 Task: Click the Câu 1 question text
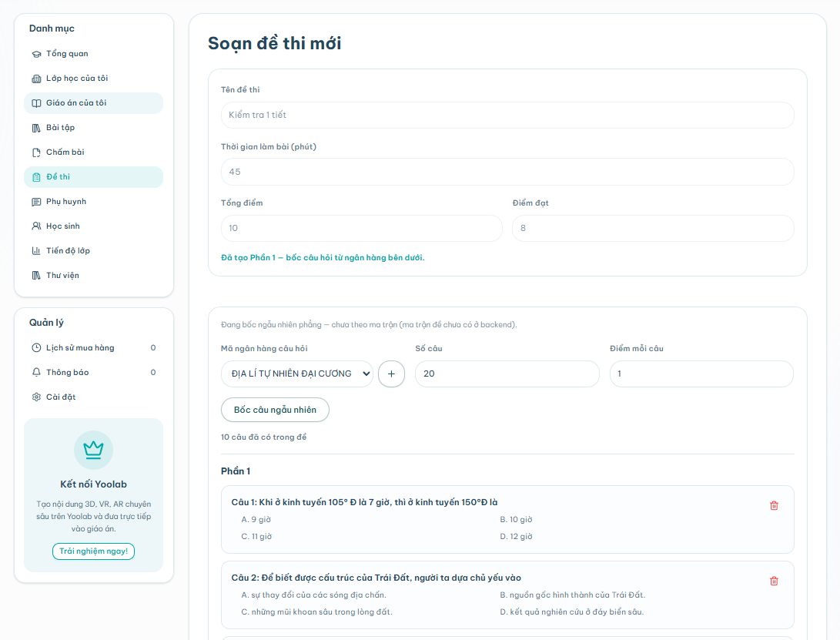[364, 502]
